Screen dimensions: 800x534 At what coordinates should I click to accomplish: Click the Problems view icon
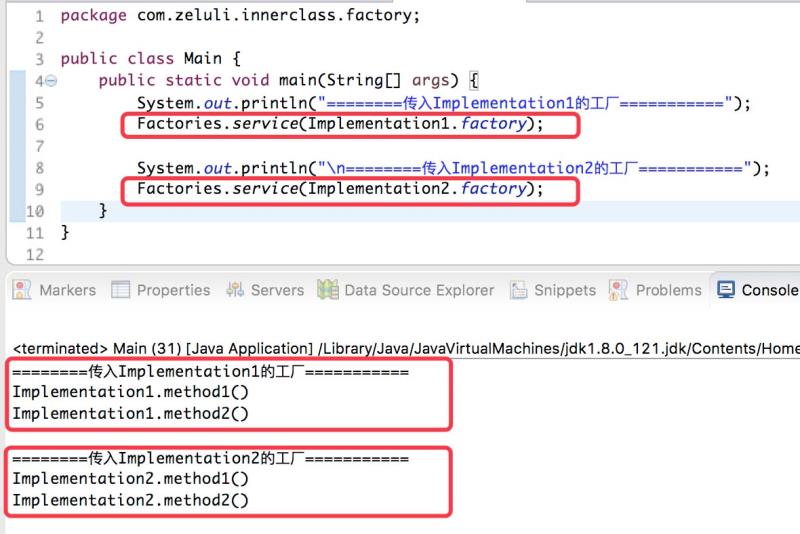tap(618, 290)
